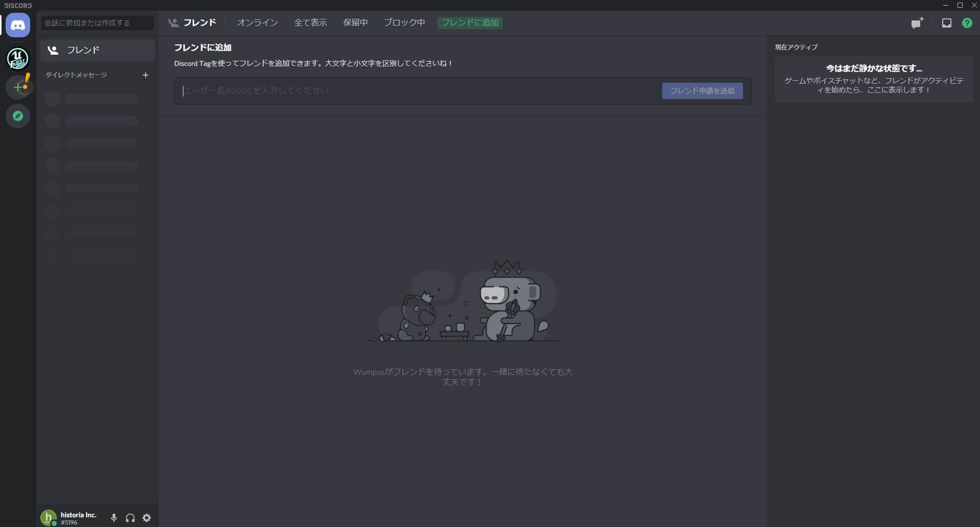This screenshot has width=980, height=527.
Task: Open the explore public servers compass icon
Action: [x=18, y=116]
